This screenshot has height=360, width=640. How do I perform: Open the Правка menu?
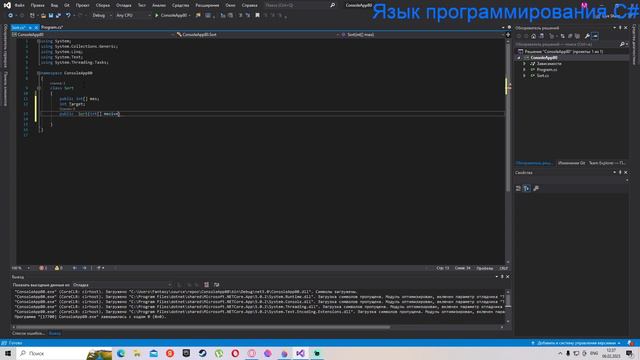point(38,5)
